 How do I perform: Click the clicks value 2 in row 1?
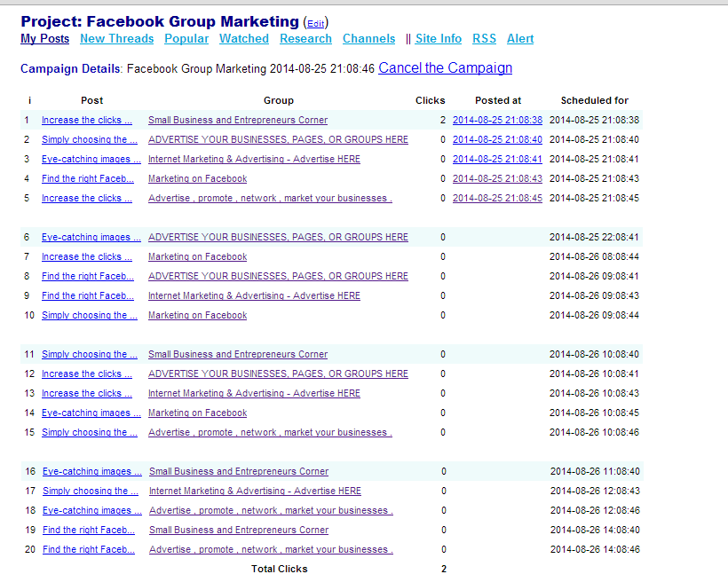tap(442, 120)
